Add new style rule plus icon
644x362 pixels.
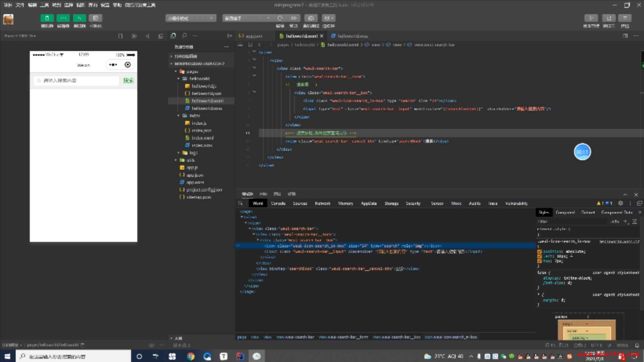[x=626, y=222]
